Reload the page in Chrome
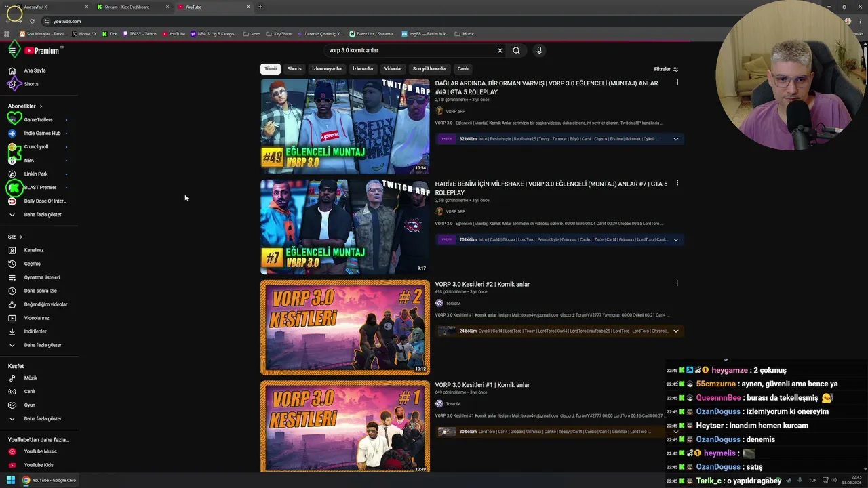Viewport: 868px width, 488px height. (32, 21)
